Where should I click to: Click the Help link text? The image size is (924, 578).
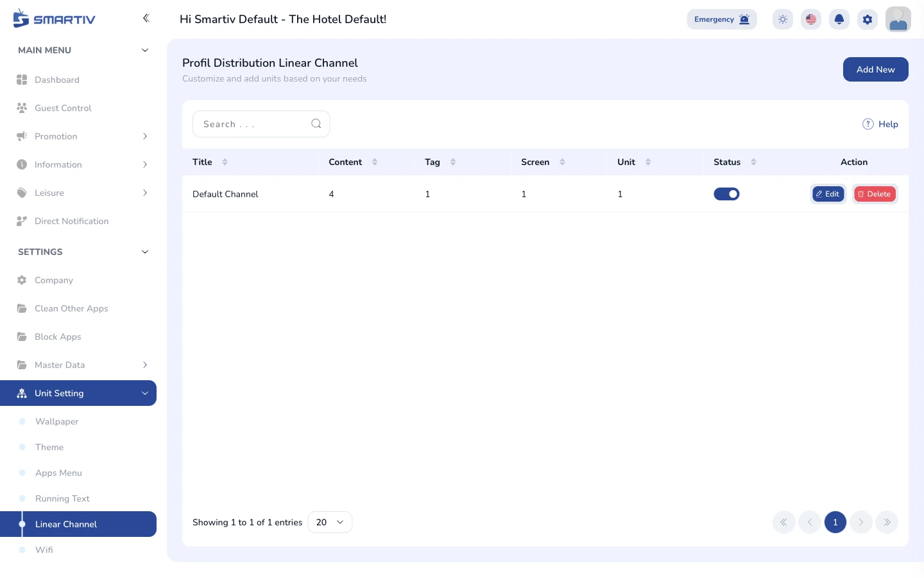888,124
